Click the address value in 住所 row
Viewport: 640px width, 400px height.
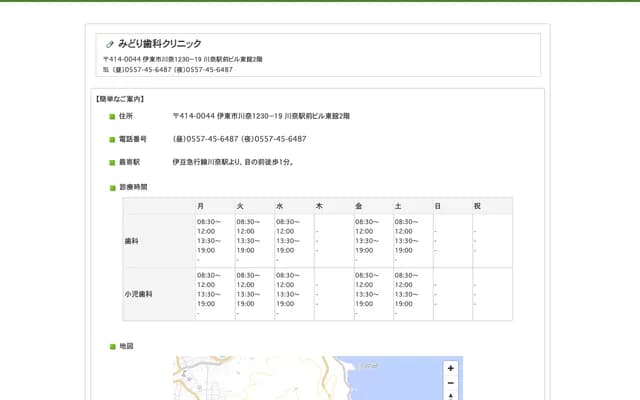pyautogui.click(x=261, y=116)
